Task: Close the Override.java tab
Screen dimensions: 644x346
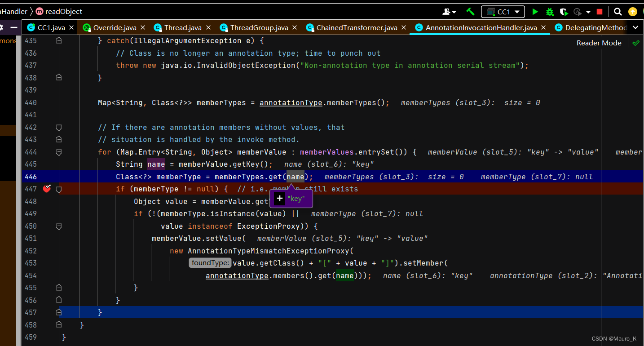Action: point(143,27)
